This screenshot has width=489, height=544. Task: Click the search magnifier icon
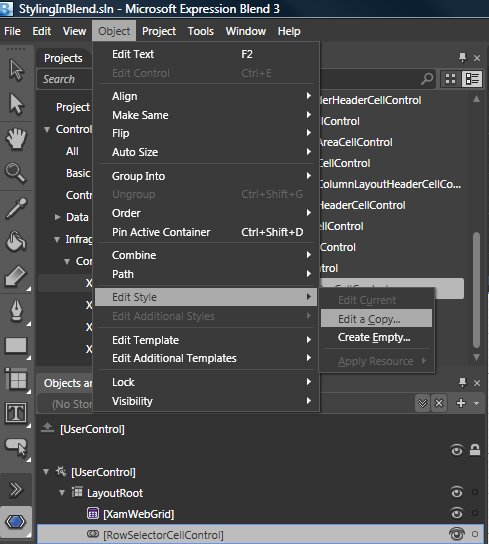(x=427, y=79)
